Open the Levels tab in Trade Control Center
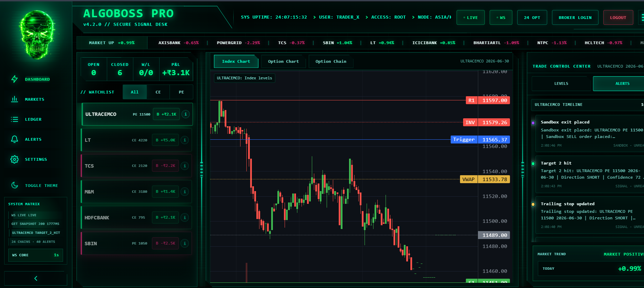Viewport: 644px width, 288px height. (x=561, y=83)
